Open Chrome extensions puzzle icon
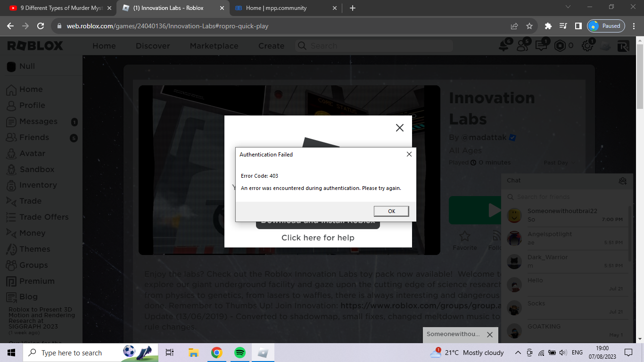Screen dimensions: 644x362 (x=548, y=26)
